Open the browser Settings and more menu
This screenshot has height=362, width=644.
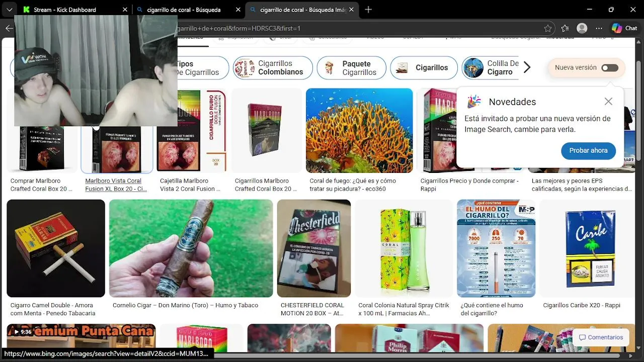599,28
